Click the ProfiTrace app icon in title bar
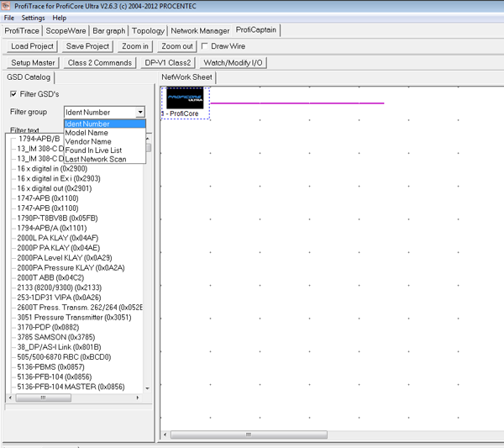Screen dimensions: 504x448 point(6,6)
